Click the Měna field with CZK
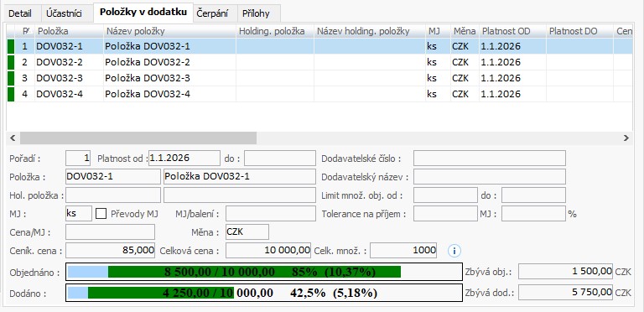Image resolution: width=644 pixels, height=312 pixels. tap(247, 232)
